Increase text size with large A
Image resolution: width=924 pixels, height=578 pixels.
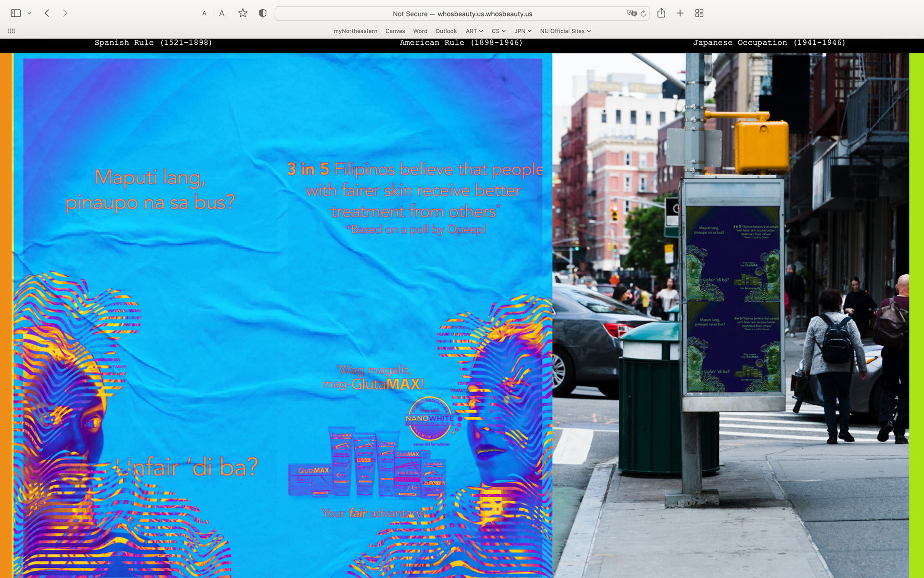222,13
